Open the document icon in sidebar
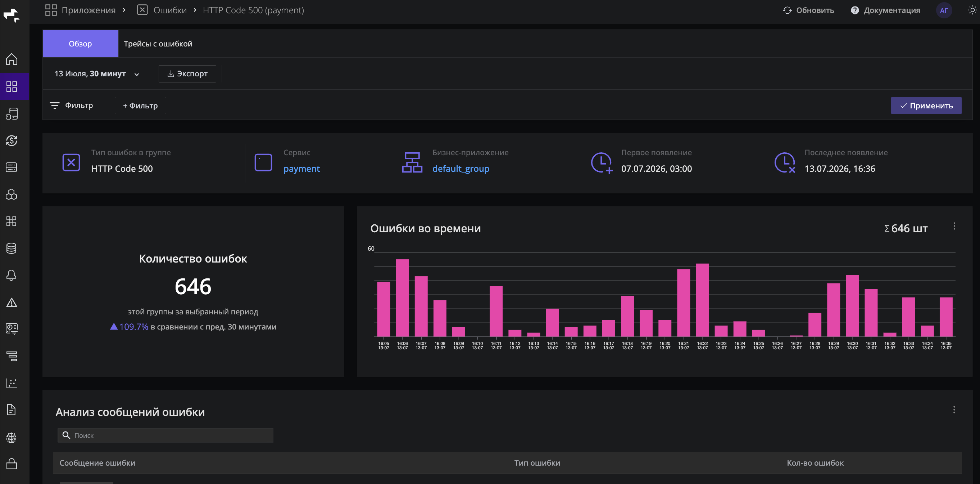 point(12,410)
